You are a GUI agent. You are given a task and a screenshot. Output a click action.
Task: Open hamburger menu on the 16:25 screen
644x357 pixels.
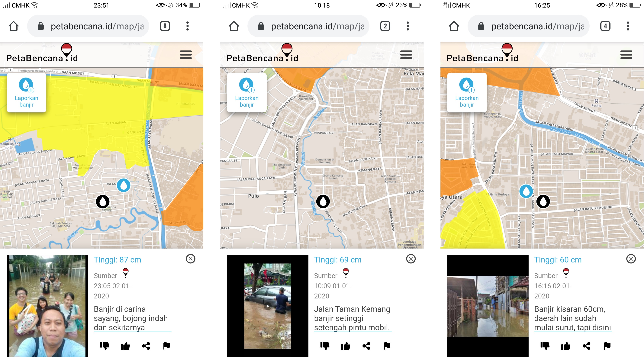[x=626, y=55]
